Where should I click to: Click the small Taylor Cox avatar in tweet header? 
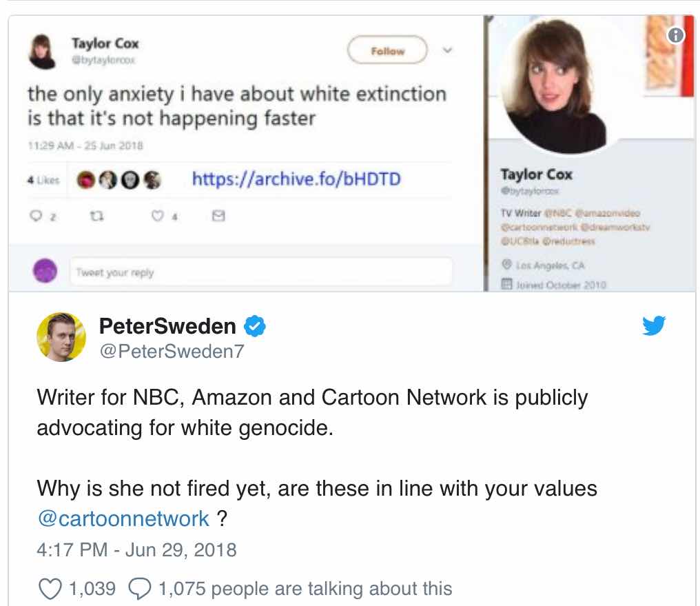pyautogui.click(x=42, y=51)
